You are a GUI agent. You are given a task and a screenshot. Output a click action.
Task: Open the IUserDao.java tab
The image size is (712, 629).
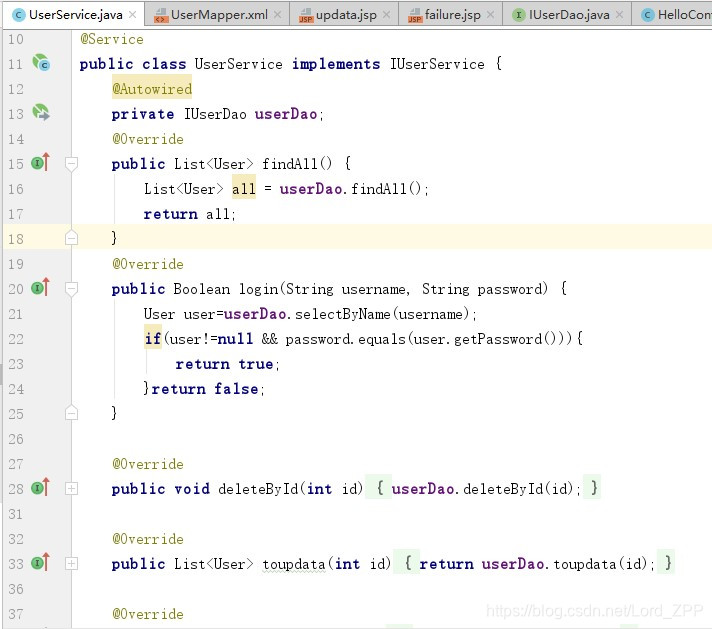click(567, 15)
